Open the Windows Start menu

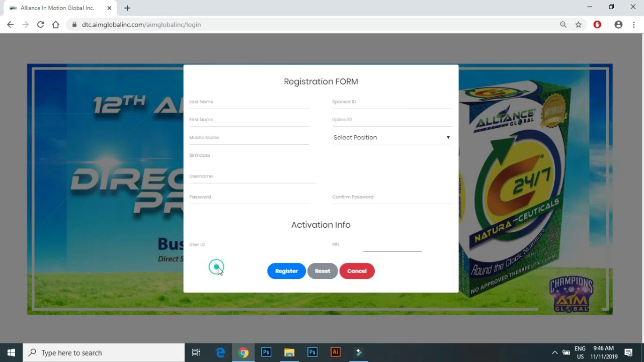(x=12, y=352)
